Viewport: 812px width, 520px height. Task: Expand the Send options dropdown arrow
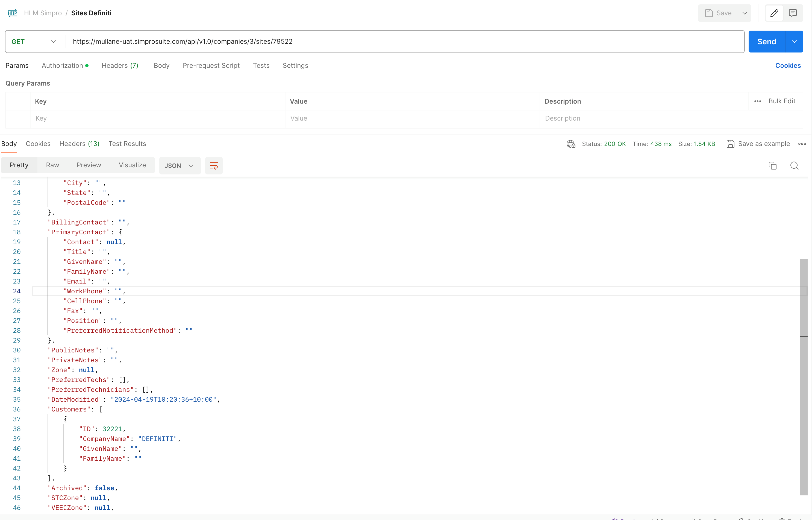click(x=795, y=42)
